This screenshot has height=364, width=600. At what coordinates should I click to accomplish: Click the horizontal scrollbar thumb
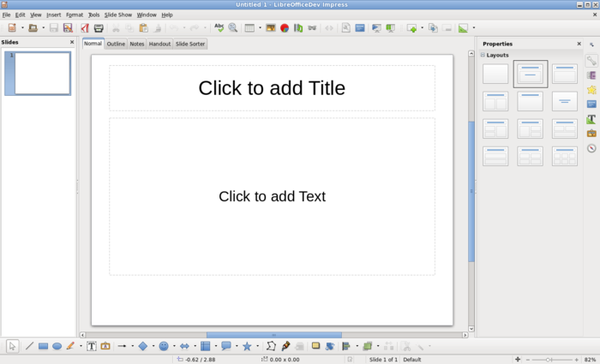coord(274,335)
